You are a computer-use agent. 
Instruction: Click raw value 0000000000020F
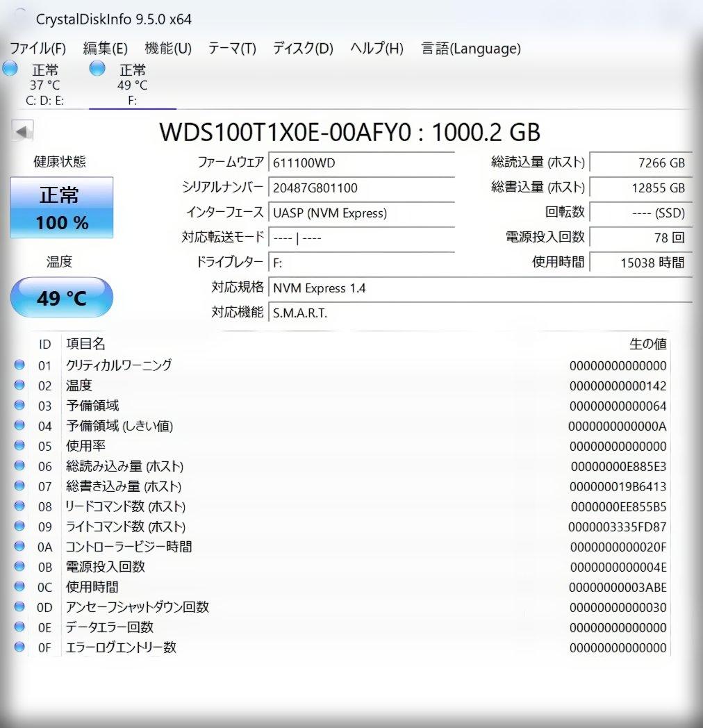pyautogui.click(x=618, y=547)
